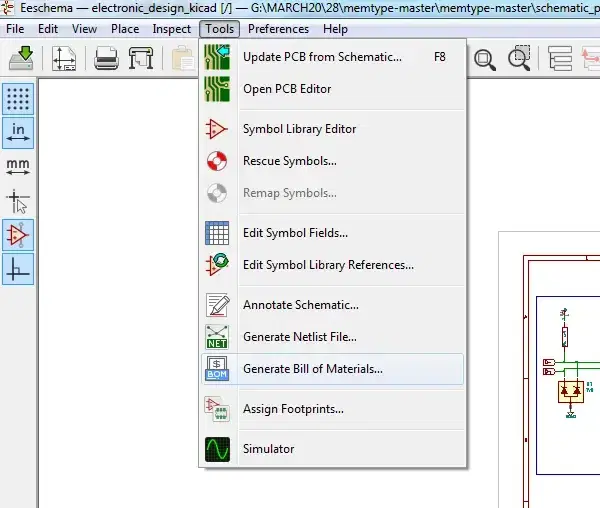Choose Annotate Schematic entry
The height and width of the screenshot is (508, 600).
pyautogui.click(x=332, y=305)
